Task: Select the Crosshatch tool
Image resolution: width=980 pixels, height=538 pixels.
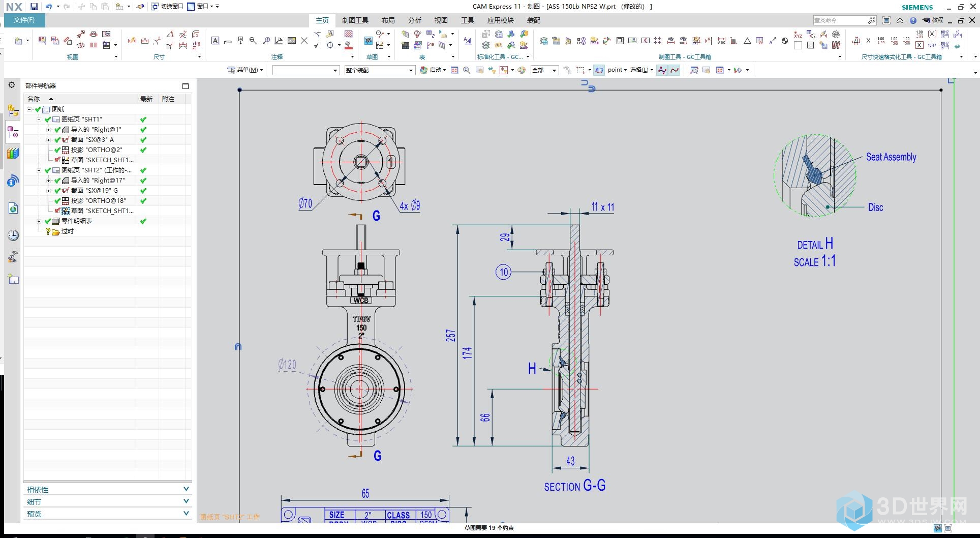Action: pos(348,34)
